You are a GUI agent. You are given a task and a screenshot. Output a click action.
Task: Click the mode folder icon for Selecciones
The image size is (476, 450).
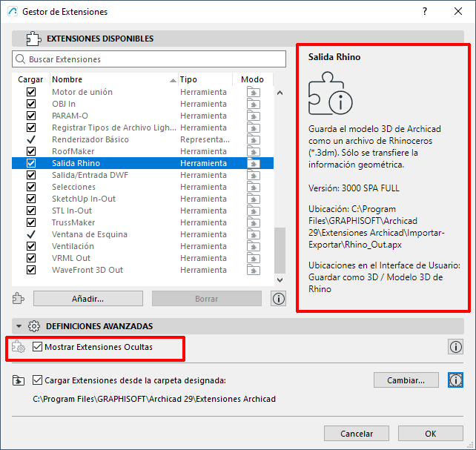pos(254,187)
